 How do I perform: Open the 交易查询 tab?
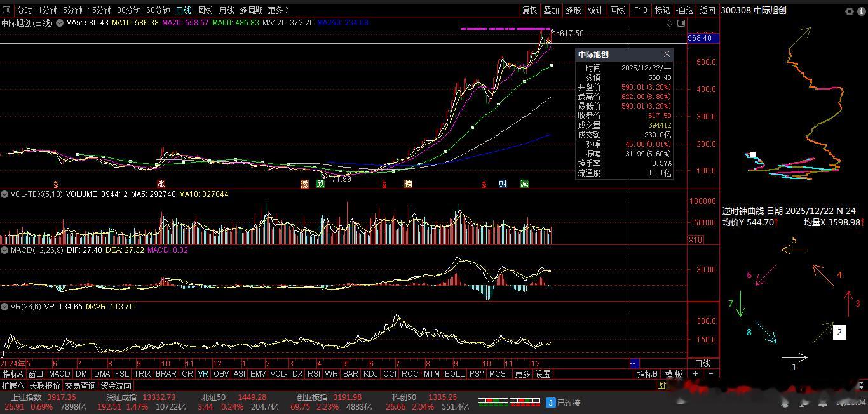[80, 385]
